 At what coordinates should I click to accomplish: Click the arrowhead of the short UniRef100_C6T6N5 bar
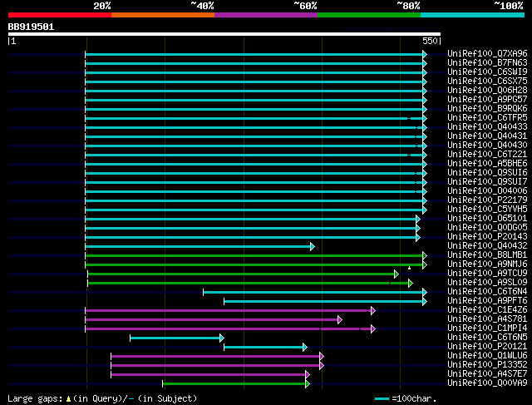(x=222, y=338)
